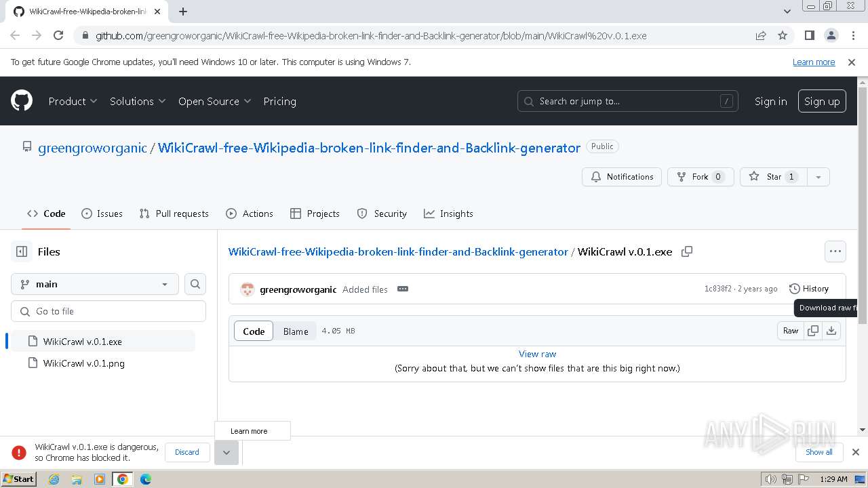868x488 pixels.
Task: Open more file actions ellipsis menu
Action: [x=835, y=251]
